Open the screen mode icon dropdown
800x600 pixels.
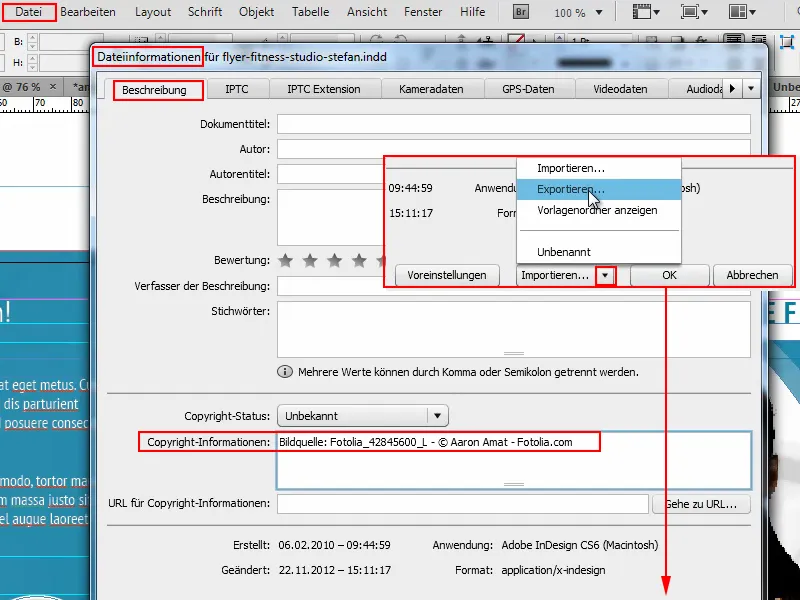[x=694, y=12]
